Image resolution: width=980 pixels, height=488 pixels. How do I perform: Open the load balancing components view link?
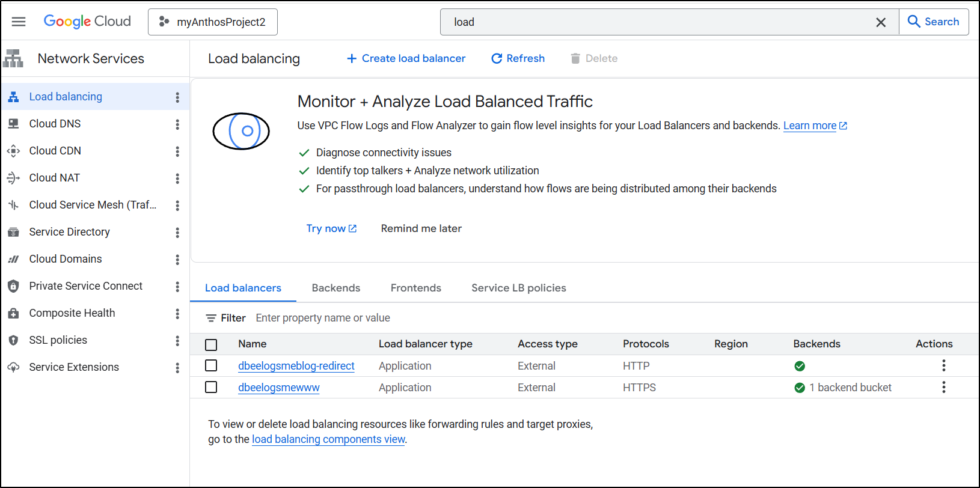pyautogui.click(x=328, y=439)
